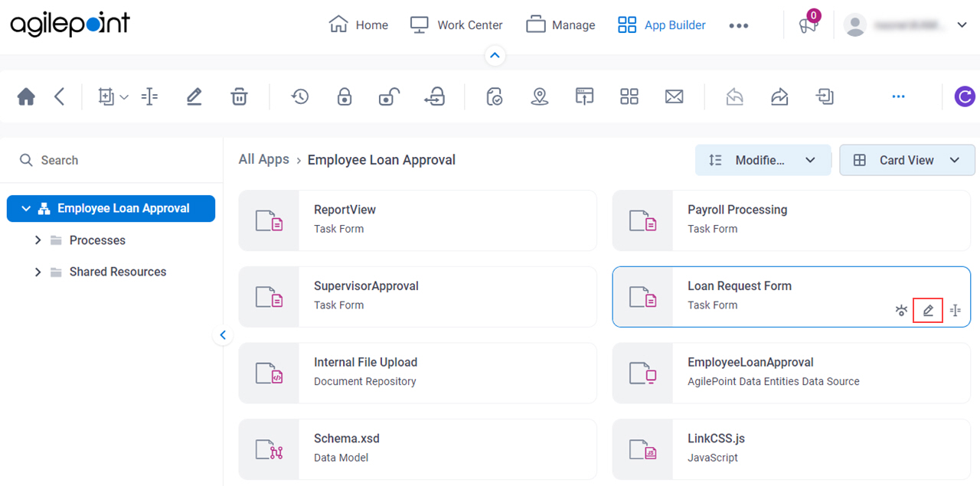Open the Payroll Processing card
Screen dimensions: 980x486
792,220
